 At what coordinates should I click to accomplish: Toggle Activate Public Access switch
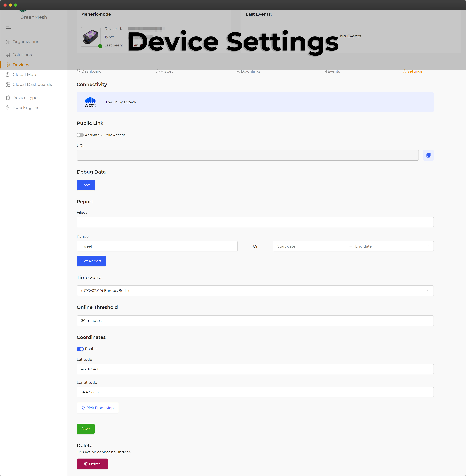pos(80,135)
